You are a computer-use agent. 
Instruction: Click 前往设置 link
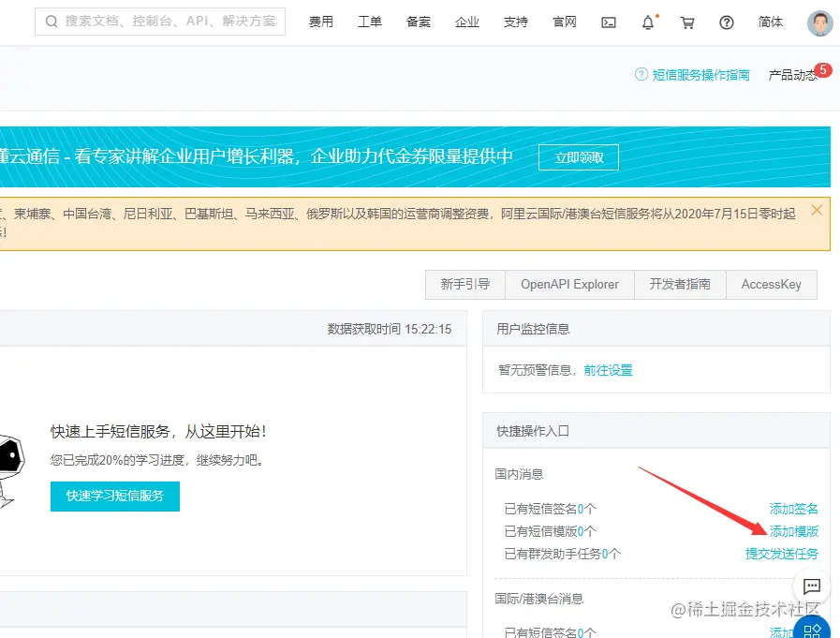pos(608,370)
